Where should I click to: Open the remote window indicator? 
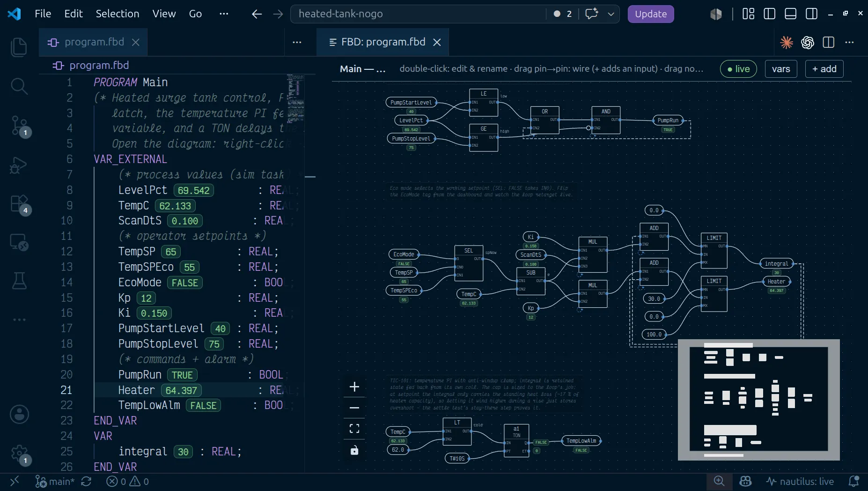(x=15, y=481)
